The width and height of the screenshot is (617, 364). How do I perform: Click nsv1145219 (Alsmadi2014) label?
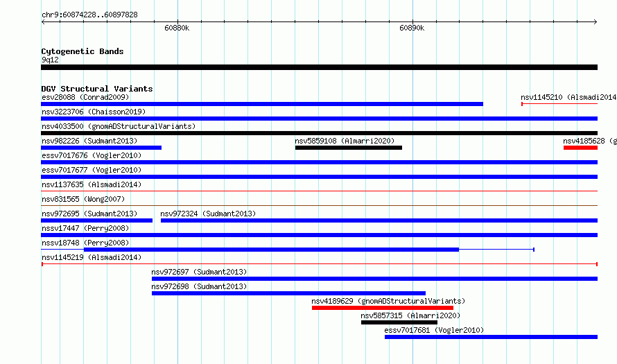[x=92, y=257]
